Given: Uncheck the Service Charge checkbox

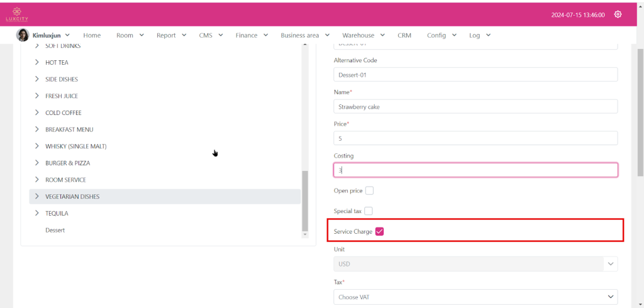Looking at the screenshot, I should click(379, 231).
